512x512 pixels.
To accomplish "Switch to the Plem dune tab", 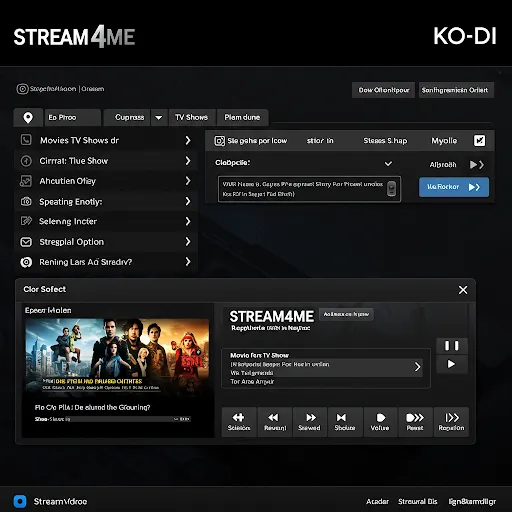I will [242, 117].
